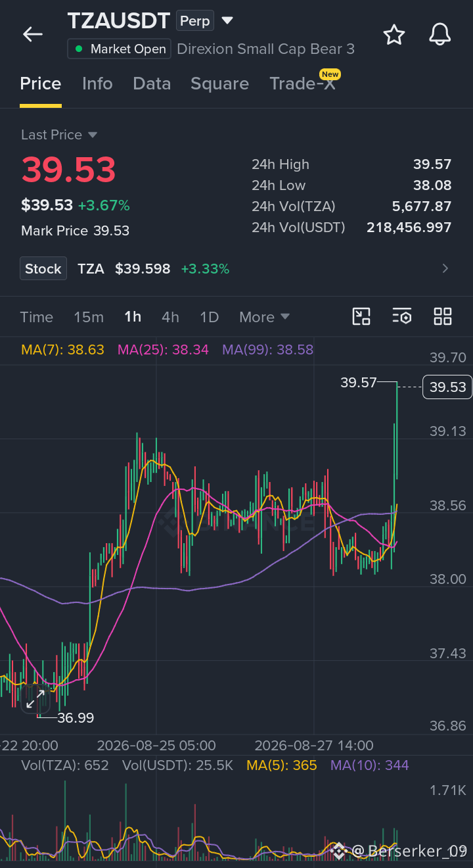The width and height of the screenshot is (473, 868).
Task: Select the 4h chart interval
Action: [170, 317]
